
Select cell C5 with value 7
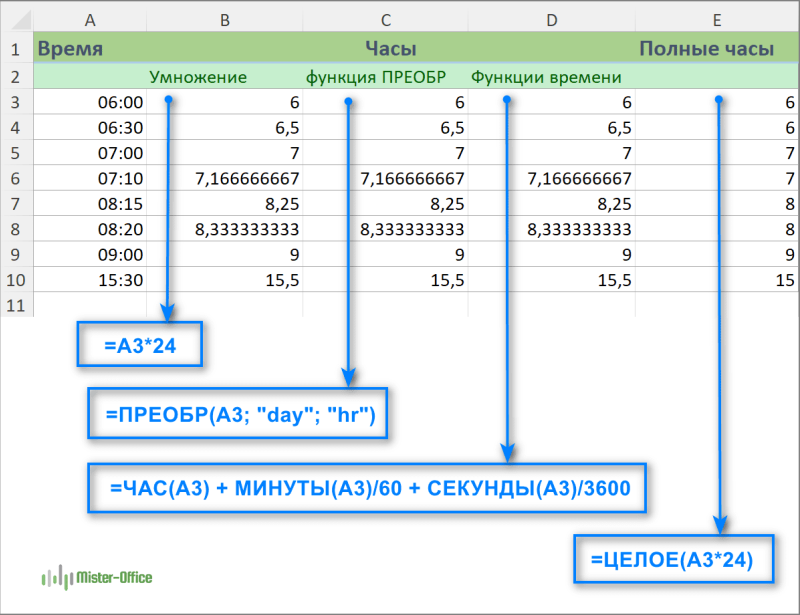(x=386, y=153)
